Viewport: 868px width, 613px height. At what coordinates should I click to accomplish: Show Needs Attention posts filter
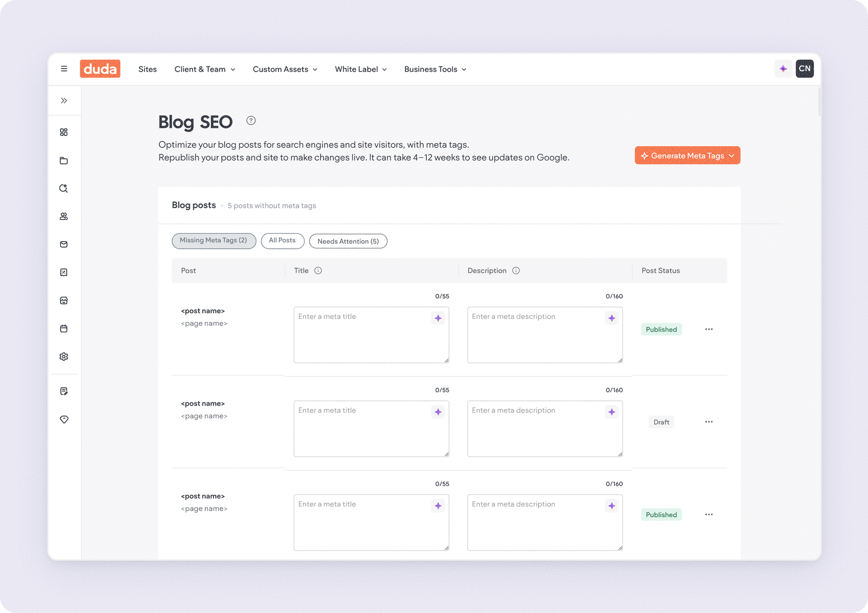(348, 241)
